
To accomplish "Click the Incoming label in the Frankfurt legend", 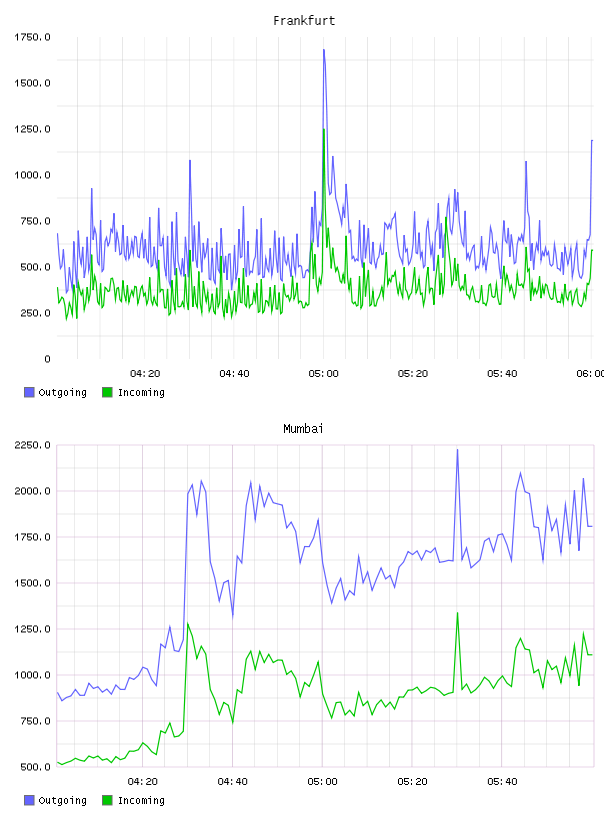I will click(141, 392).
